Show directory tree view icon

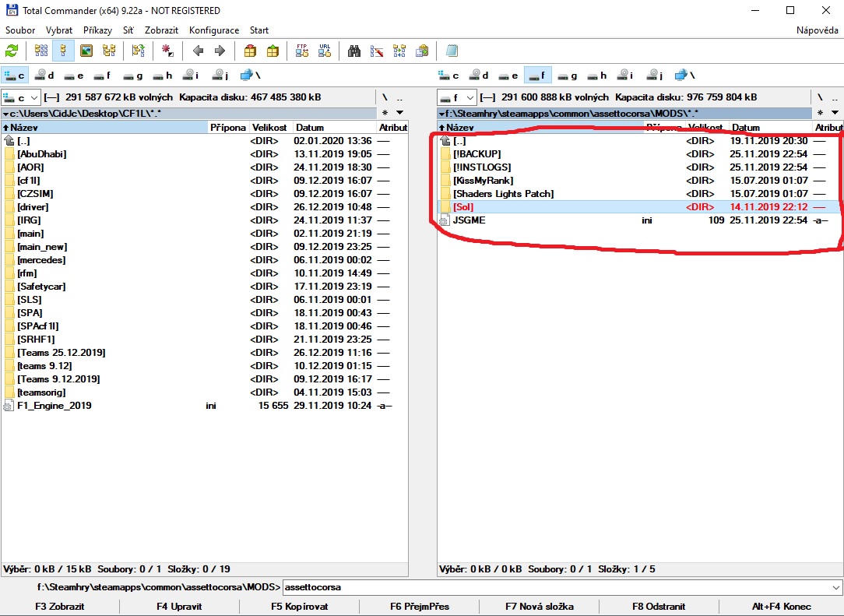109,51
